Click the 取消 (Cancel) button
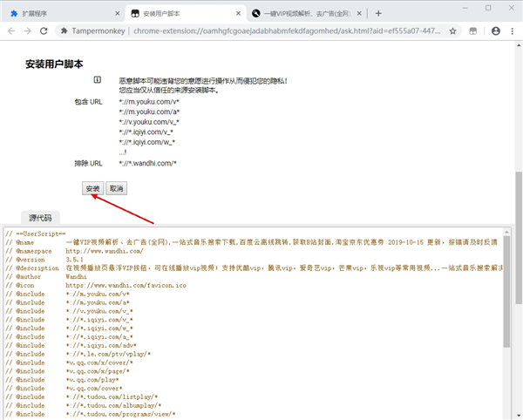 coord(116,188)
